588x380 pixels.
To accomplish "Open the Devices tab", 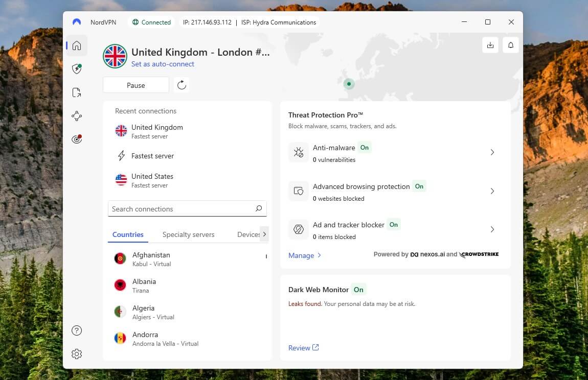I will [249, 234].
